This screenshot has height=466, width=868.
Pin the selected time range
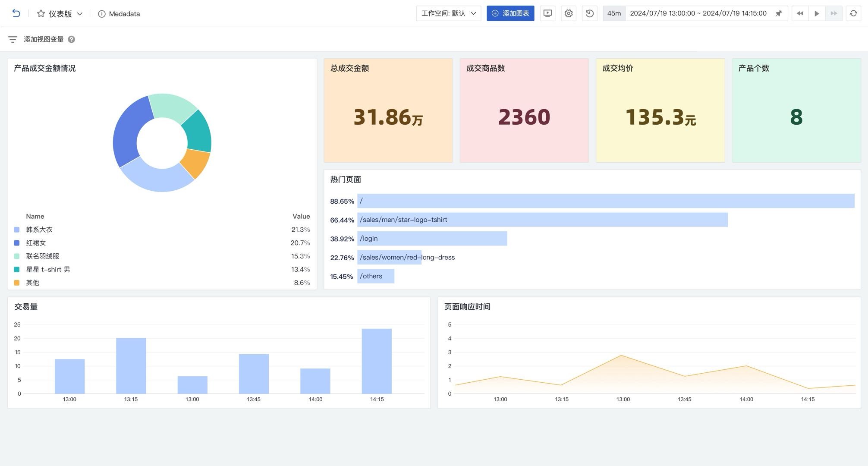coord(779,13)
